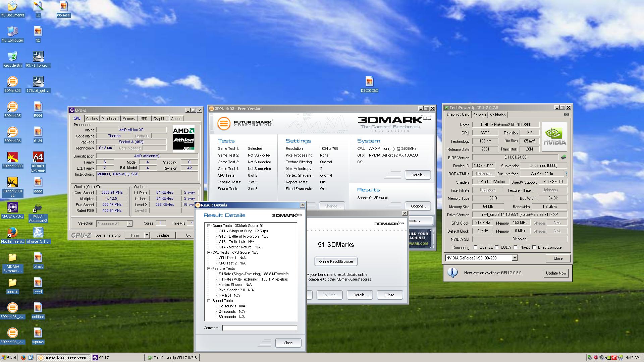Enable the CUDA checkbox in GPU-Z
The height and width of the screenshot is (362, 644).
(x=497, y=247)
